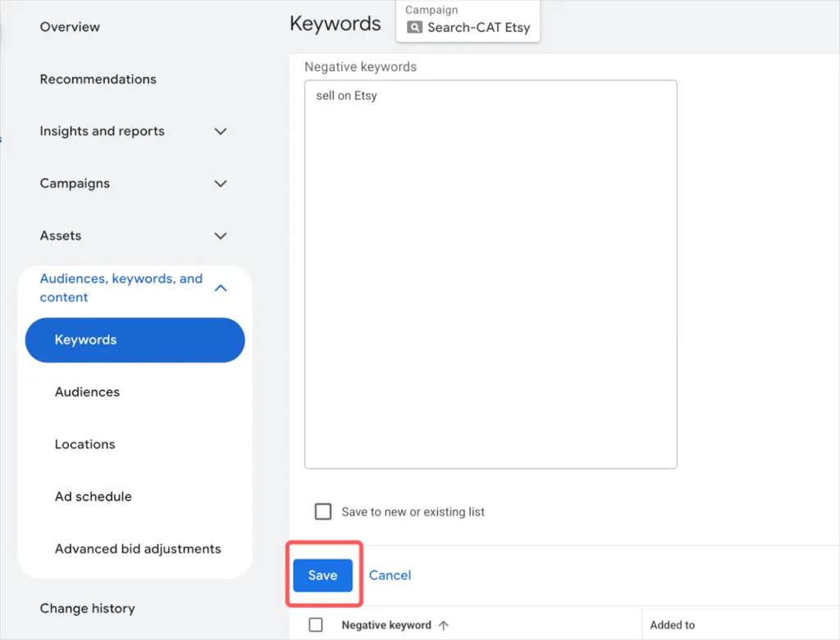
Task: Select Locations in the sidebar
Action: click(x=84, y=444)
